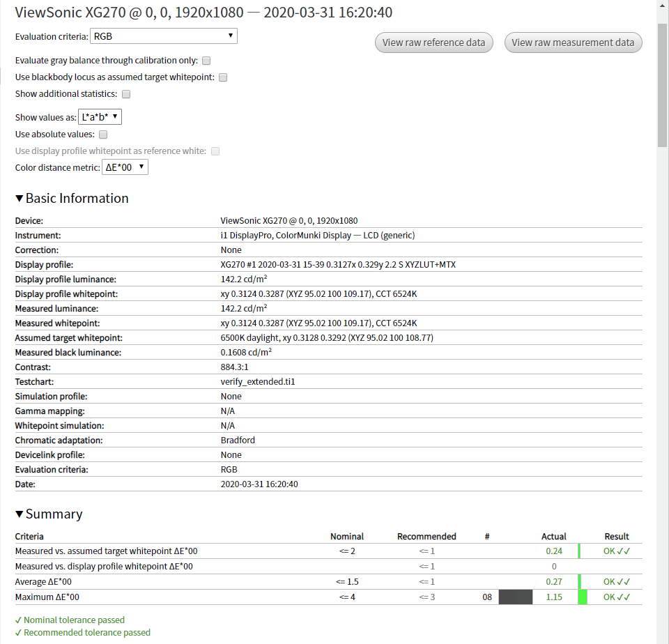Screen dimensions: 669x644
Task: Open the Color distance metric dropdown
Action: [x=125, y=167]
